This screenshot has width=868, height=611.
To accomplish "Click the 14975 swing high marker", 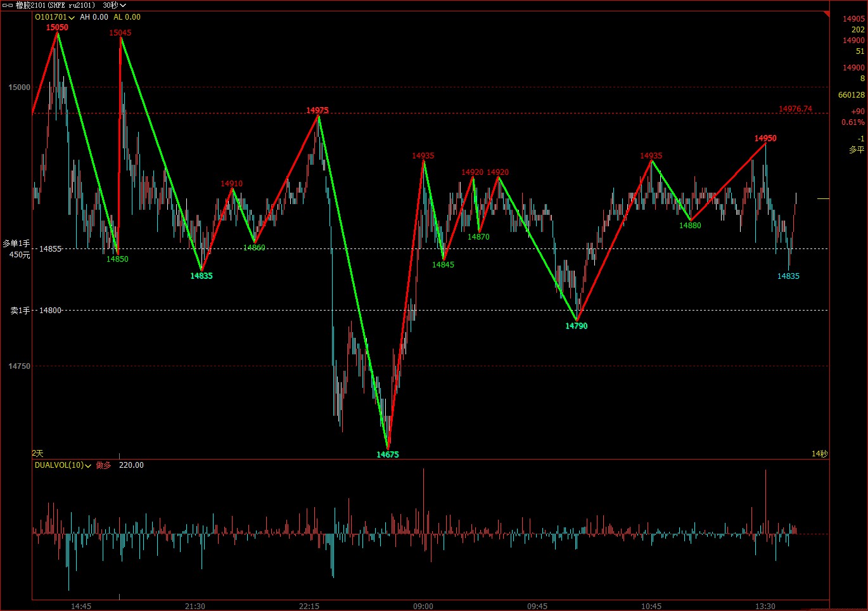I will point(317,110).
